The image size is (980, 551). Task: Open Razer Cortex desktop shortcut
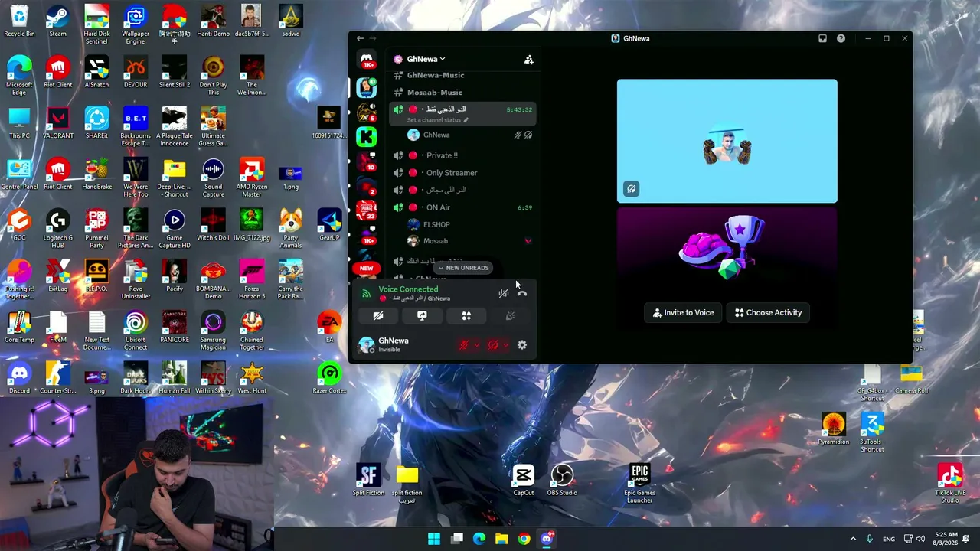(x=329, y=378)
